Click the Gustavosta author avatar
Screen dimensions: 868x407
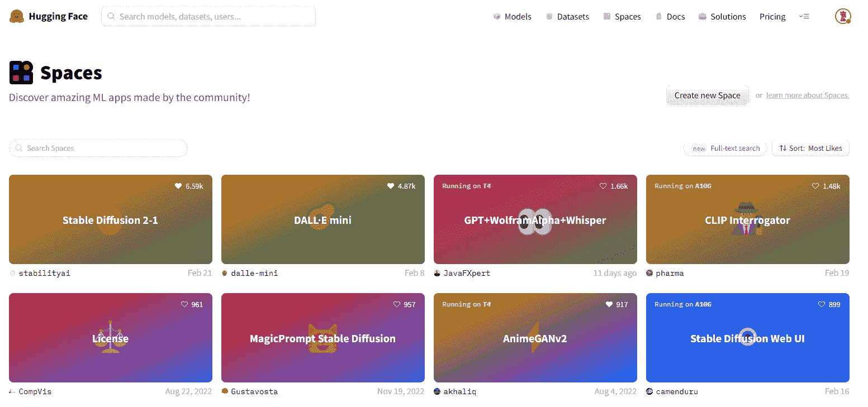point(225,391)
